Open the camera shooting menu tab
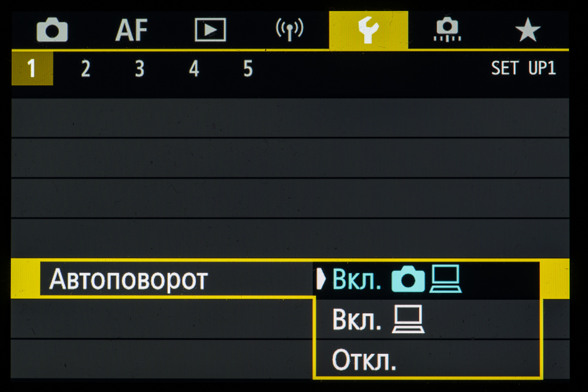 tap(52, 31)
